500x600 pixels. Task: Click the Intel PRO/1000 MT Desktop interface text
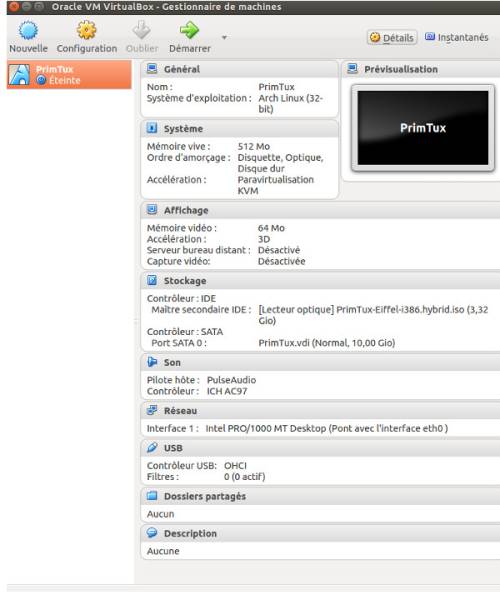coord(326,428)
